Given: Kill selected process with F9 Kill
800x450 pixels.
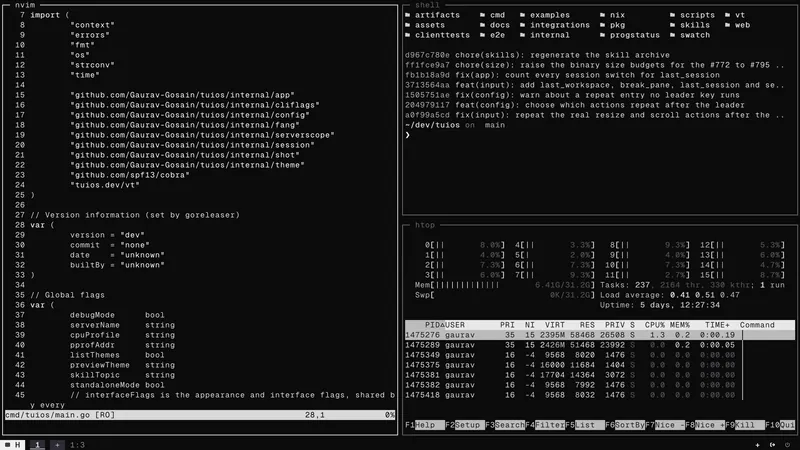Looking at the screenshot, I should click(744, 425).
